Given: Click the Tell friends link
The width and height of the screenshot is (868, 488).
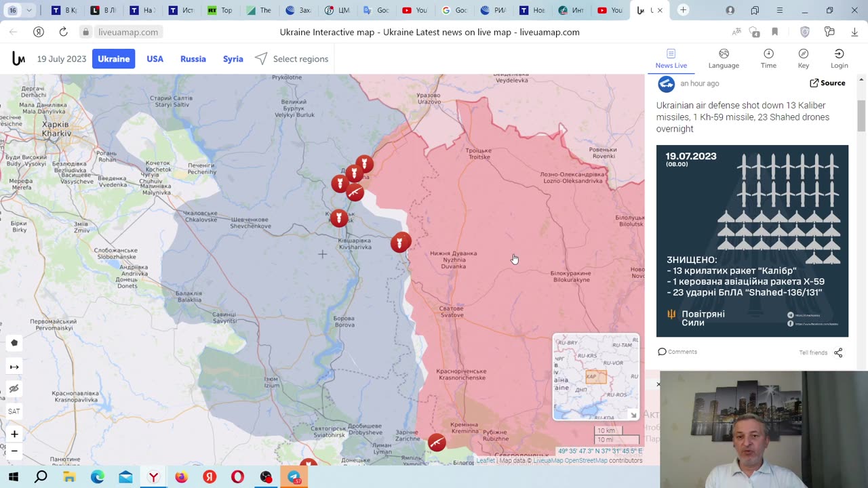Looking at the screenshot, I should click(x=813, y=352).
